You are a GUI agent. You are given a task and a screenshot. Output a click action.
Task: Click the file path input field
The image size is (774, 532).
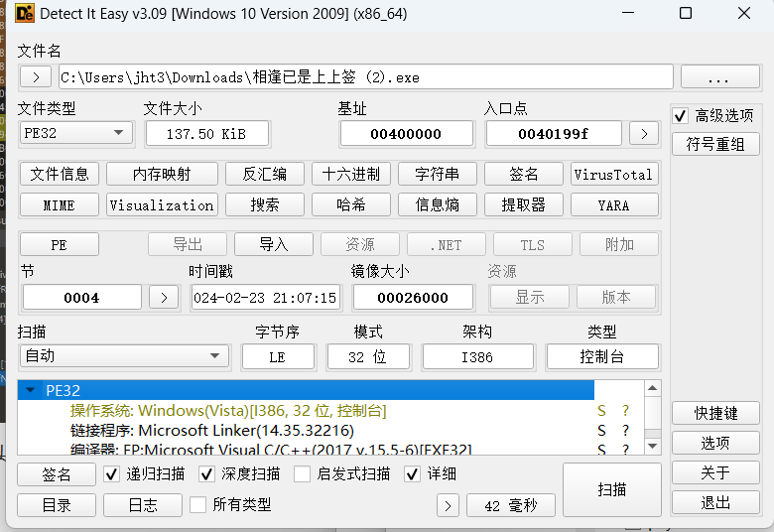(366, 77)
